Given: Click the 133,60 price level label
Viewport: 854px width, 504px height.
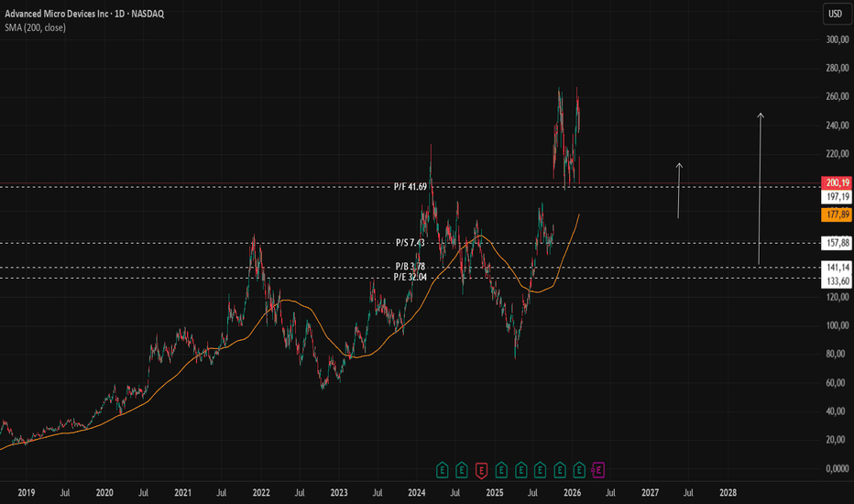Looking at the screenshot, I should (x=837, y=281).
